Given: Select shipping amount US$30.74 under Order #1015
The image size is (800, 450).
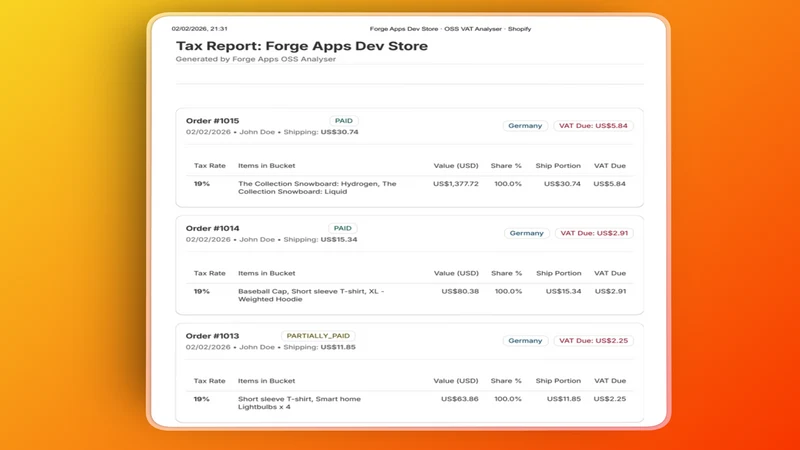Looking at the screenshot, I should (339, 132).
